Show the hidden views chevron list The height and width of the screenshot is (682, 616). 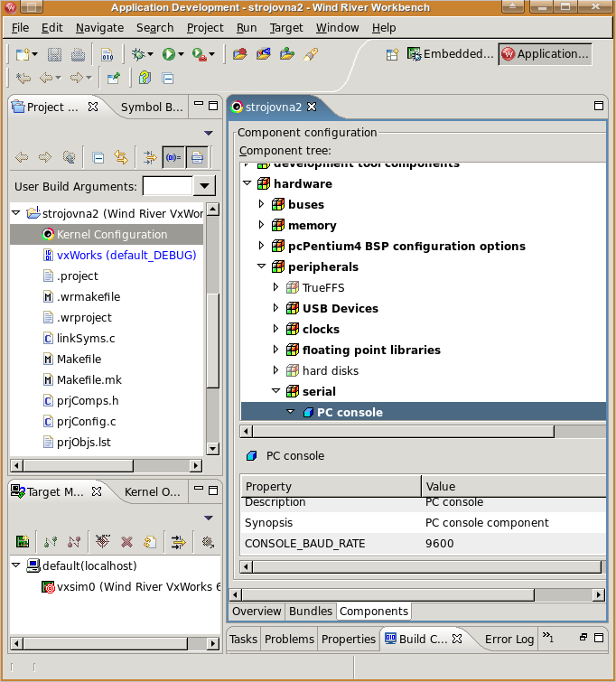click(x=547, y=637)
